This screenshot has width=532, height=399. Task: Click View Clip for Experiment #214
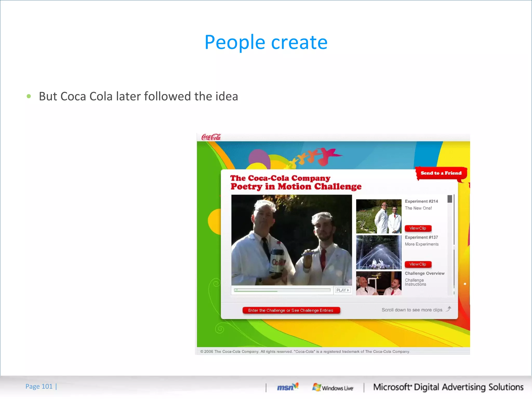coord(418,228)
